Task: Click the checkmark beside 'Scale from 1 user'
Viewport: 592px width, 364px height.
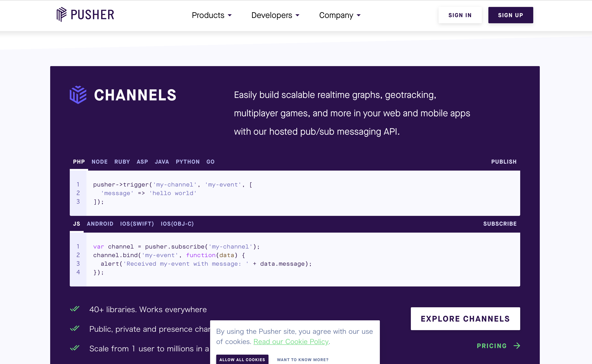Action: click(x=75, y=348)
